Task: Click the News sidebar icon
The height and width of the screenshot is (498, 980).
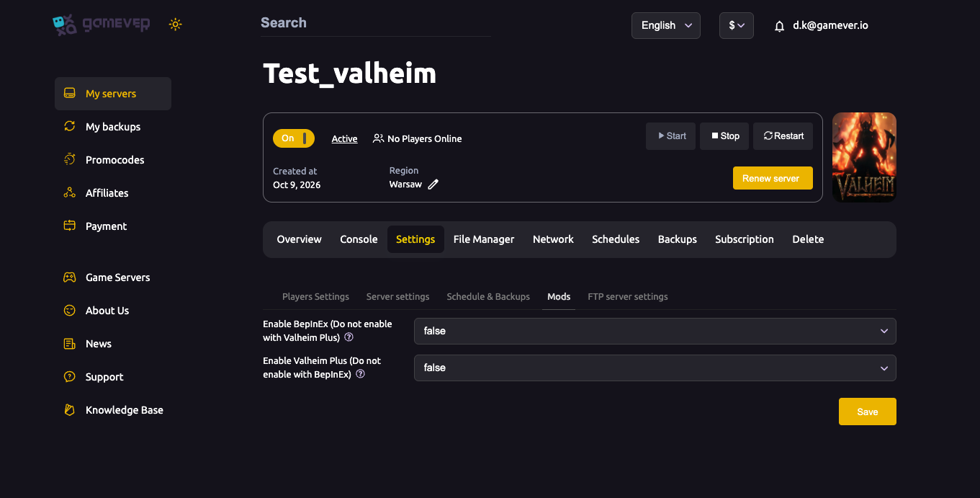Action: click(70, 343)
